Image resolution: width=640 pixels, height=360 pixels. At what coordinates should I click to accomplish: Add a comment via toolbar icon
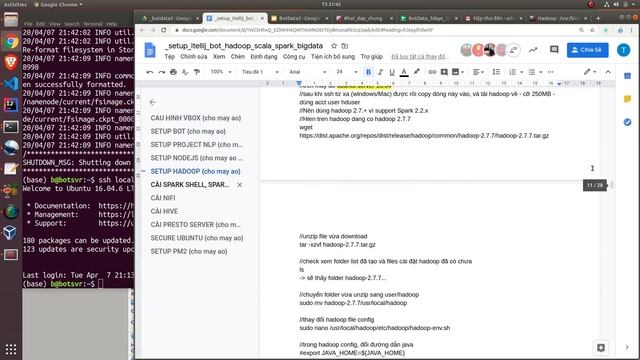pos(444,72)
